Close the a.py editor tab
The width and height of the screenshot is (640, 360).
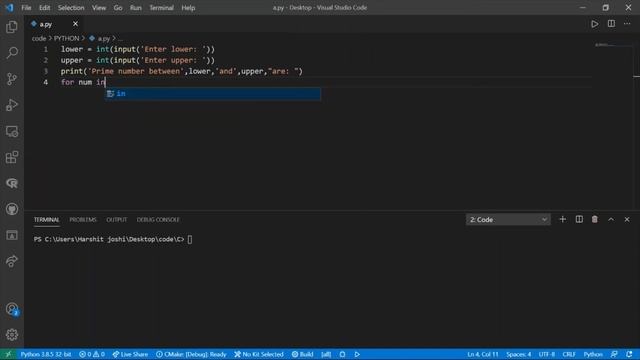click(x=75, y=24)
